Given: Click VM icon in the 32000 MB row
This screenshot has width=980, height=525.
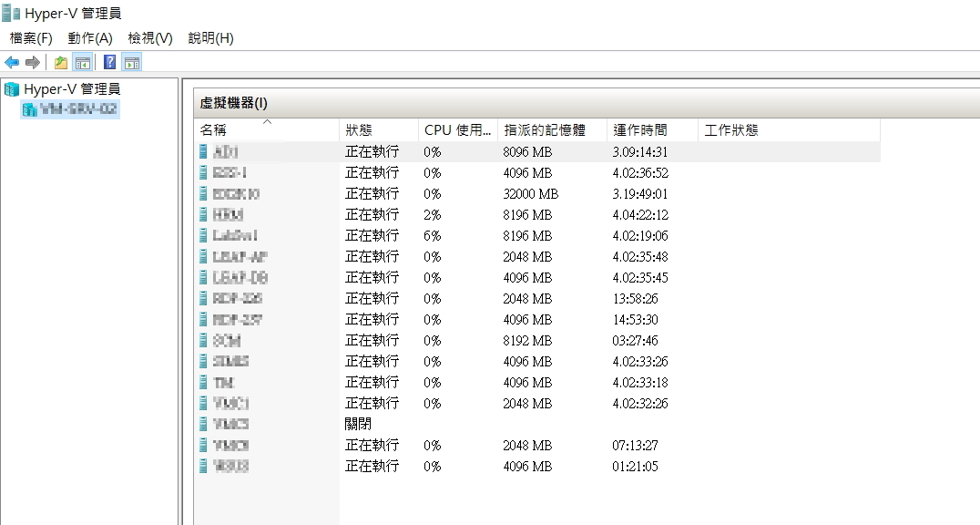Looking at the screenshot, I should coord(203,193).
